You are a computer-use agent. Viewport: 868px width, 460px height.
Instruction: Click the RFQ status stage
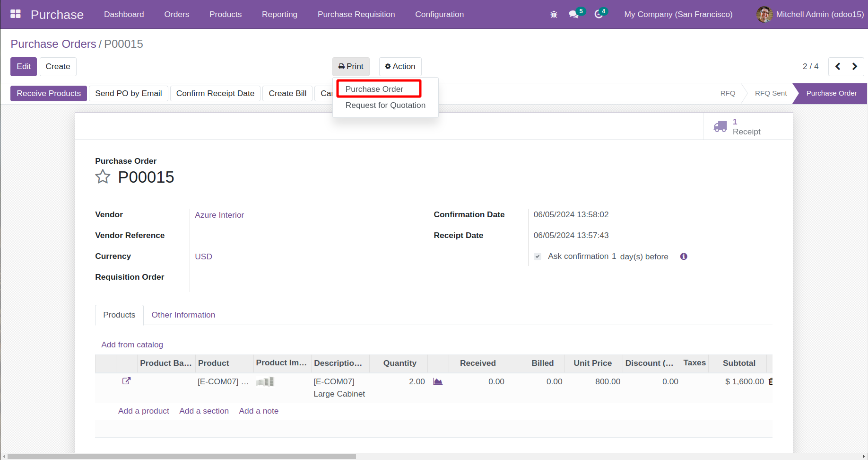(x=728, y=93)
